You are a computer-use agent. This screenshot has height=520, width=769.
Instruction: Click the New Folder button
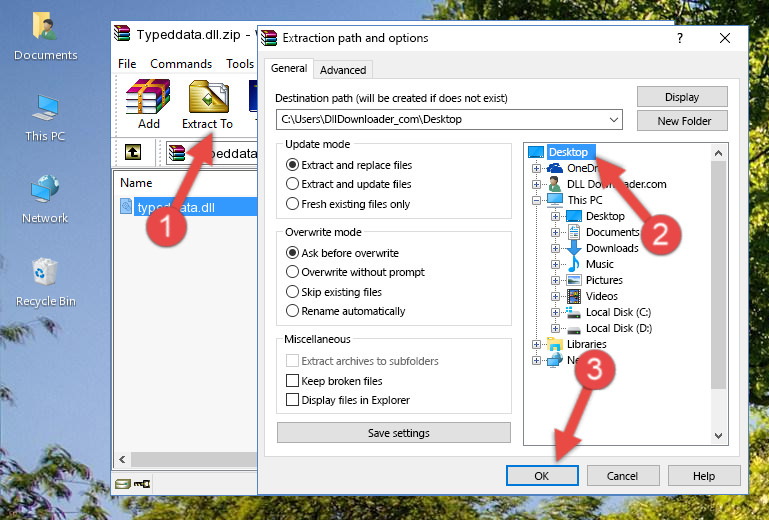click(x=682, y=121)
